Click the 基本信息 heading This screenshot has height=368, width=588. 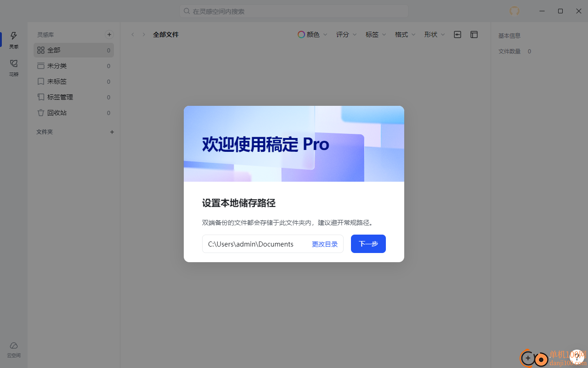coord(509,35)
